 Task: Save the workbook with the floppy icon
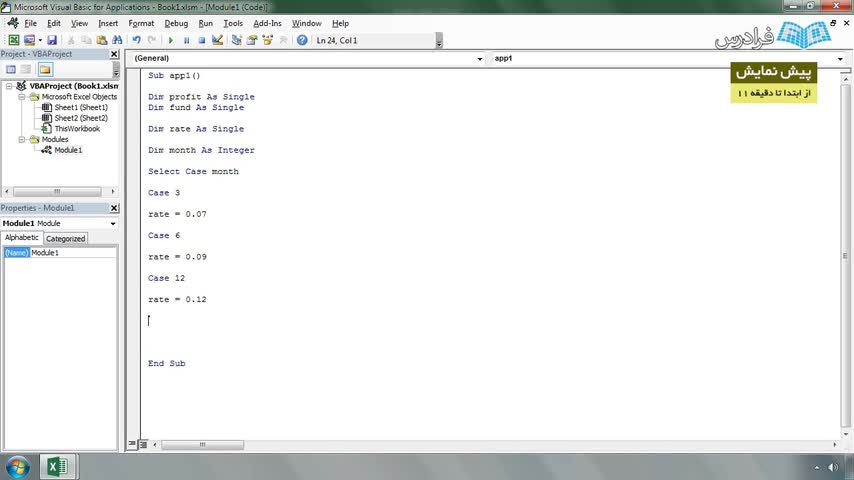click(52, 40)
